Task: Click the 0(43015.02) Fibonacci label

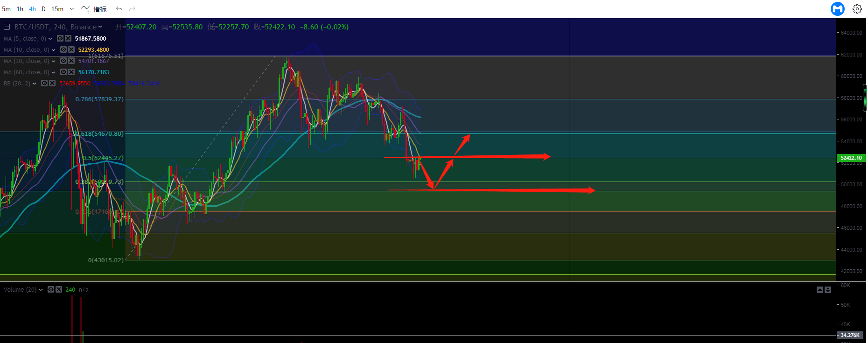Action: pyautogui.click(x=106, y=260)
